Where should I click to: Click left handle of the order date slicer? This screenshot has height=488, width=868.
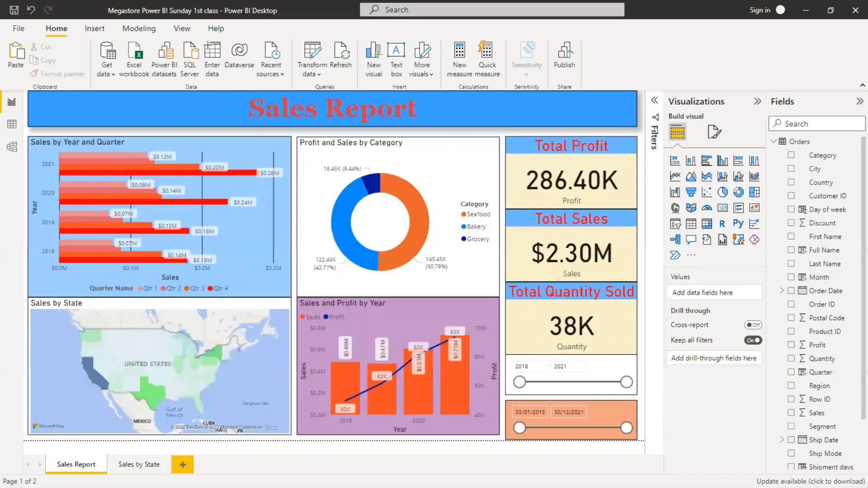[x=520, y=427]
